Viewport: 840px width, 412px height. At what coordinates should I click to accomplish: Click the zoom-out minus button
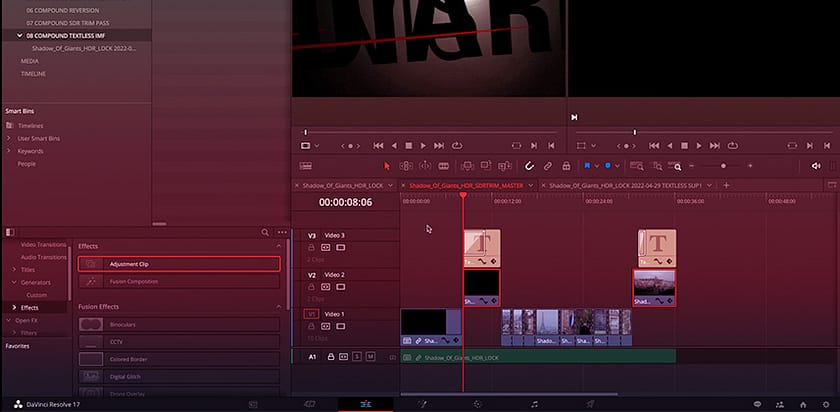point(692,166)
